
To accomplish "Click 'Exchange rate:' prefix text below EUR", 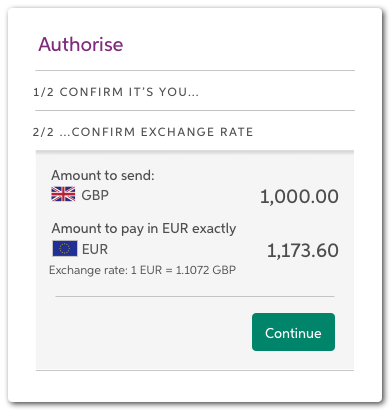I will pos(88,270).
